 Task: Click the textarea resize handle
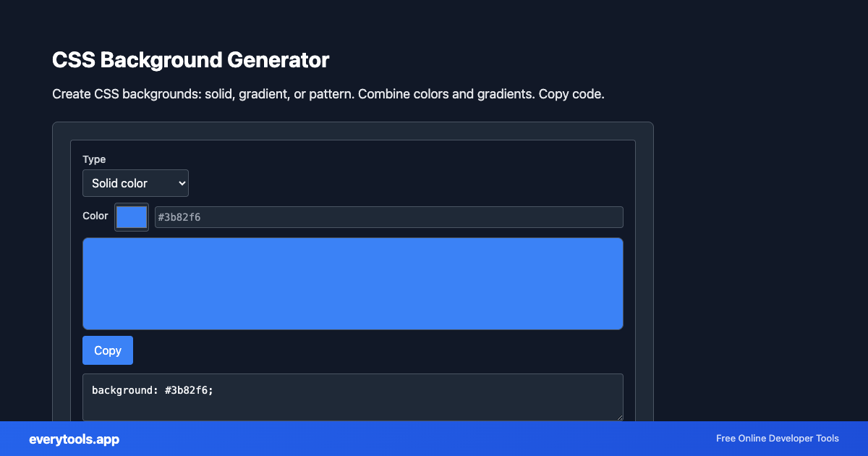(620, 418)
